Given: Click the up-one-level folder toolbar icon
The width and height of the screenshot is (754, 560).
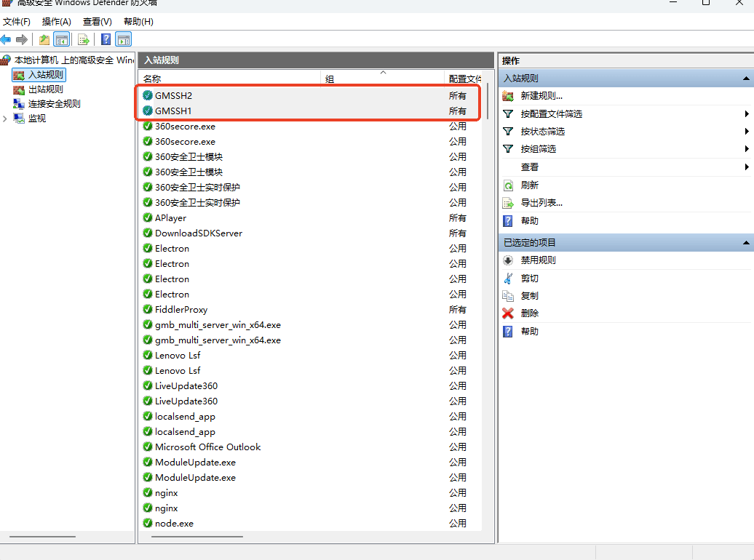Looking at the screenshot, I should point(44,39).
